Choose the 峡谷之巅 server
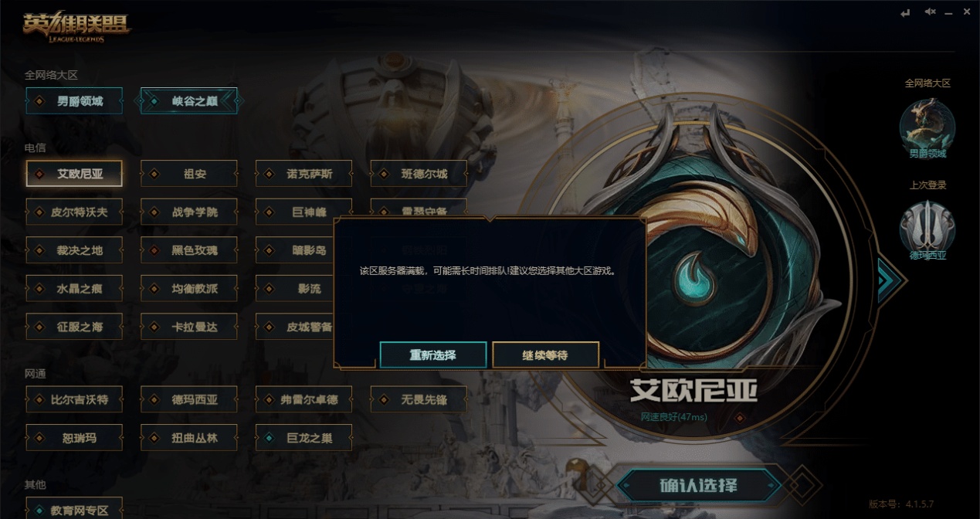This screenshot has width=980, height=519. [188, 100]
